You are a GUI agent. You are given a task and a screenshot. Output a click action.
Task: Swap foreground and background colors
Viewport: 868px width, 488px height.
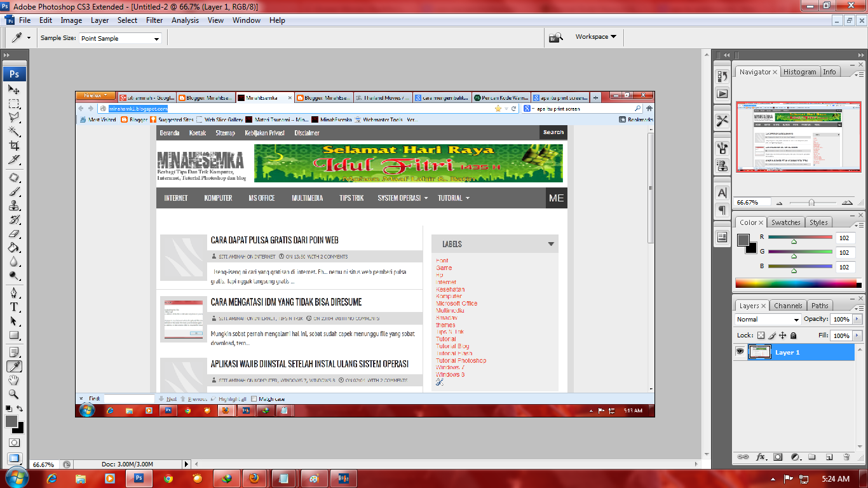[x=20, y=409]
